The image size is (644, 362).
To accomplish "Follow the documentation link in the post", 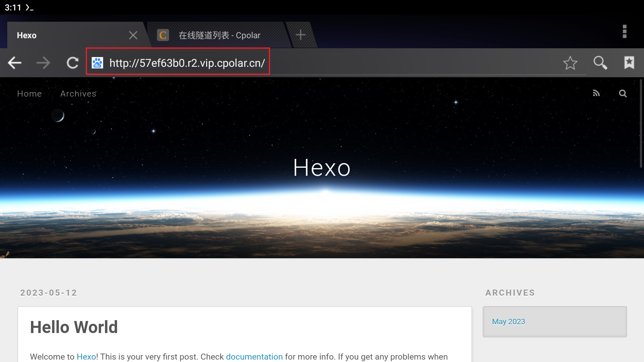I will pos(254,357).
